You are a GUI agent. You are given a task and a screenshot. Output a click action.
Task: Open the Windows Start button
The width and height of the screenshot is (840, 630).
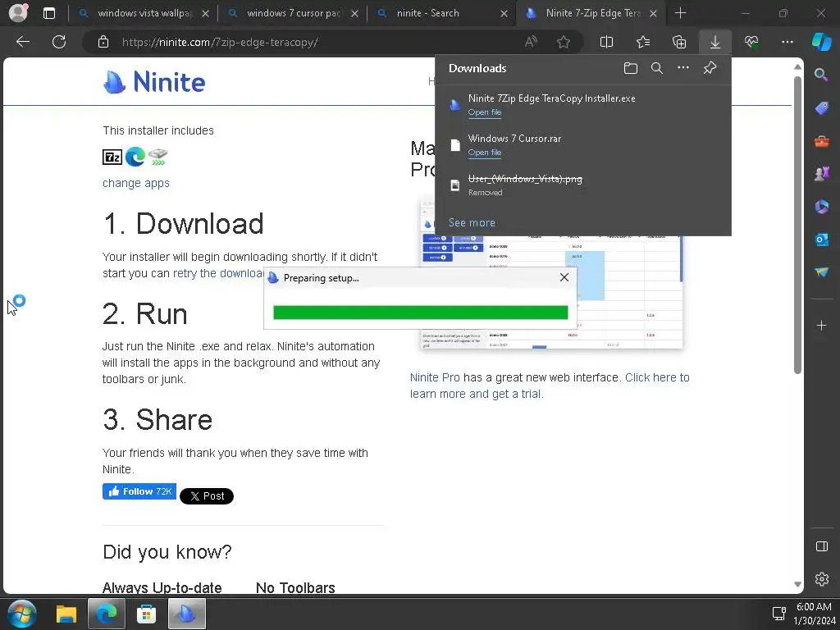point(21,614)
